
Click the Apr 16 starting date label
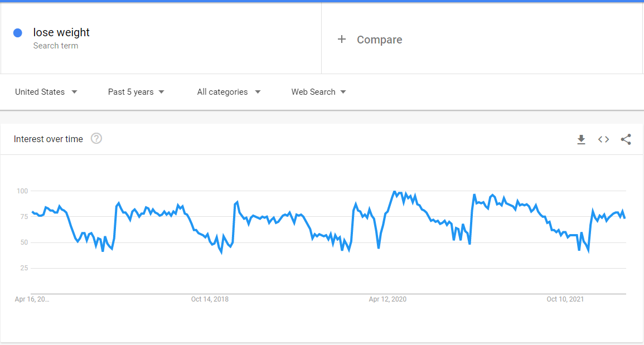pyautogui.click(x=32, y=299)
